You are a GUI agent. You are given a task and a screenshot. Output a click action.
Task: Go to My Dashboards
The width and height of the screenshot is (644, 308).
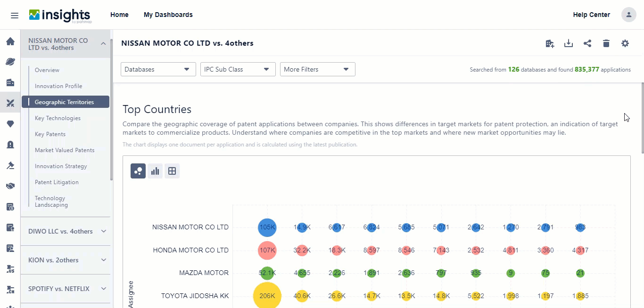click(x=168, y=15)
